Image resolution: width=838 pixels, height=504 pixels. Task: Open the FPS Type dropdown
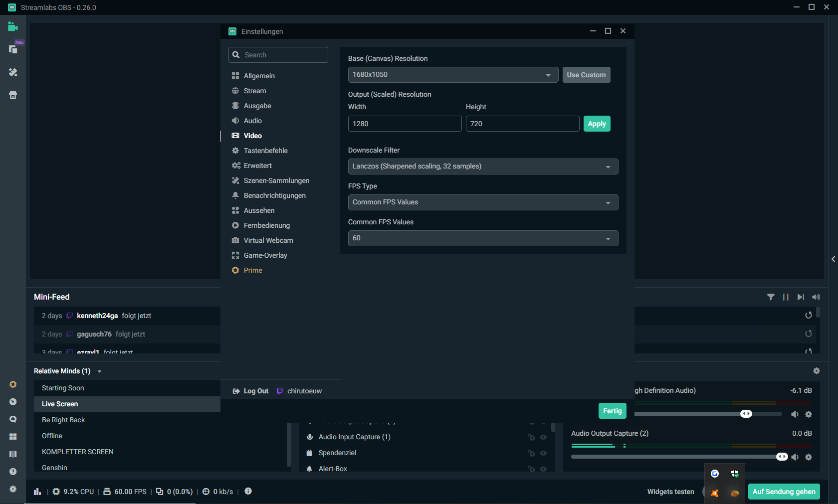(483, 202)
